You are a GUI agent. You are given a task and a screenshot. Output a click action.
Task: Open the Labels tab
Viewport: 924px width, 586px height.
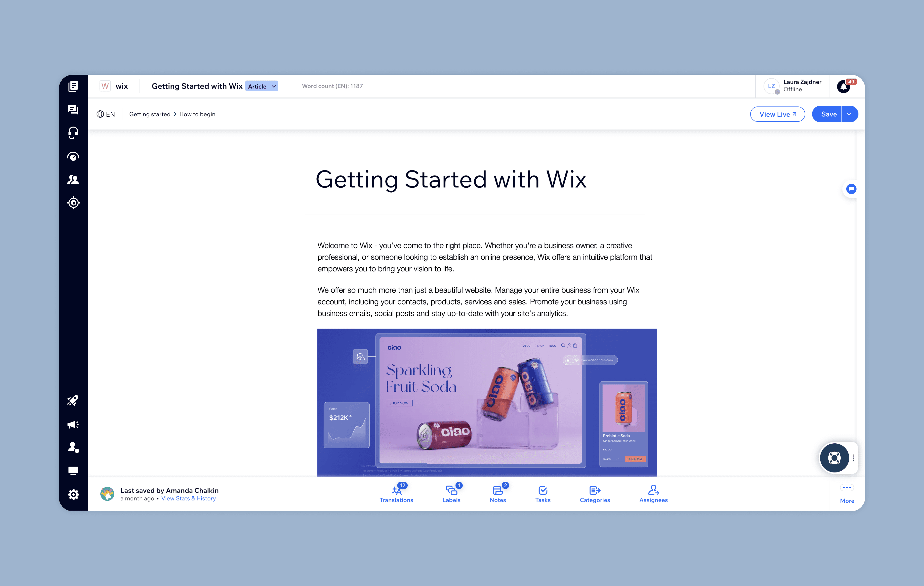tap(451, 494)
